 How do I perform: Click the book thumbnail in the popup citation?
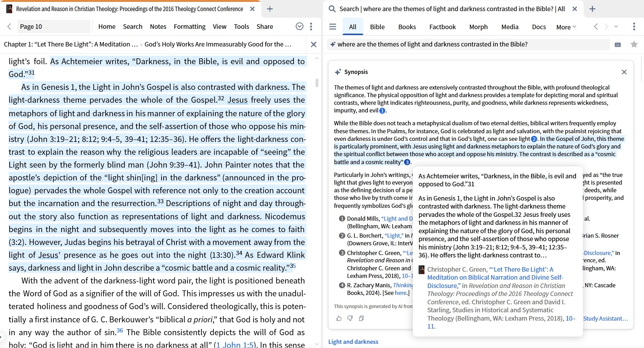(421, 270)
